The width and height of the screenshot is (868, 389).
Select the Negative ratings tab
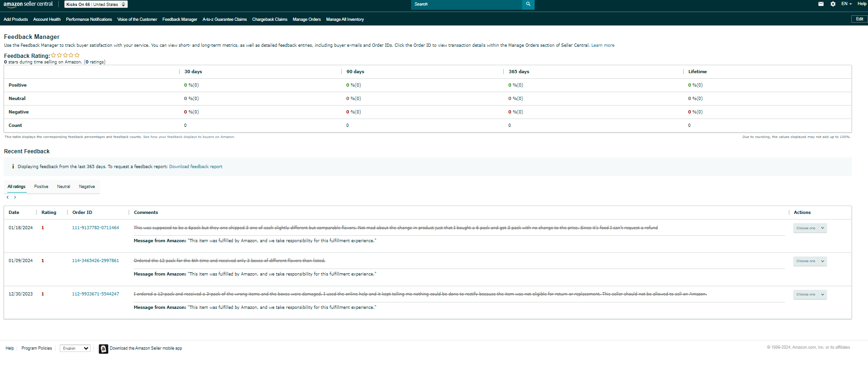pos(87,187)
